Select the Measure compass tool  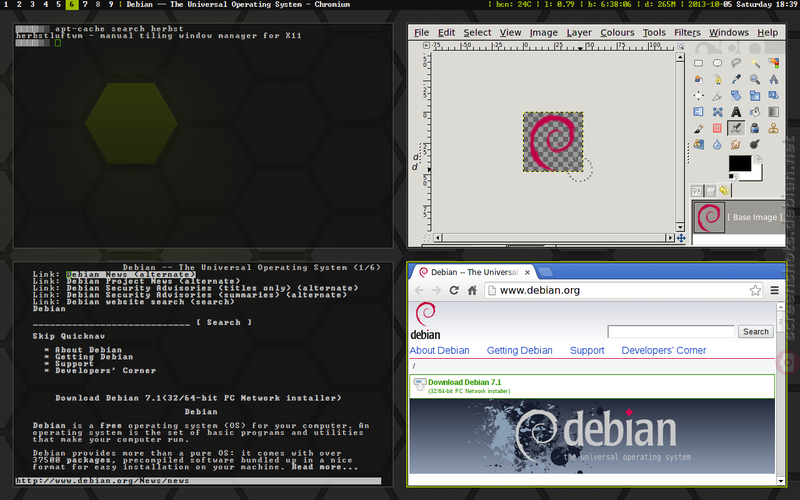click(773, 80)
